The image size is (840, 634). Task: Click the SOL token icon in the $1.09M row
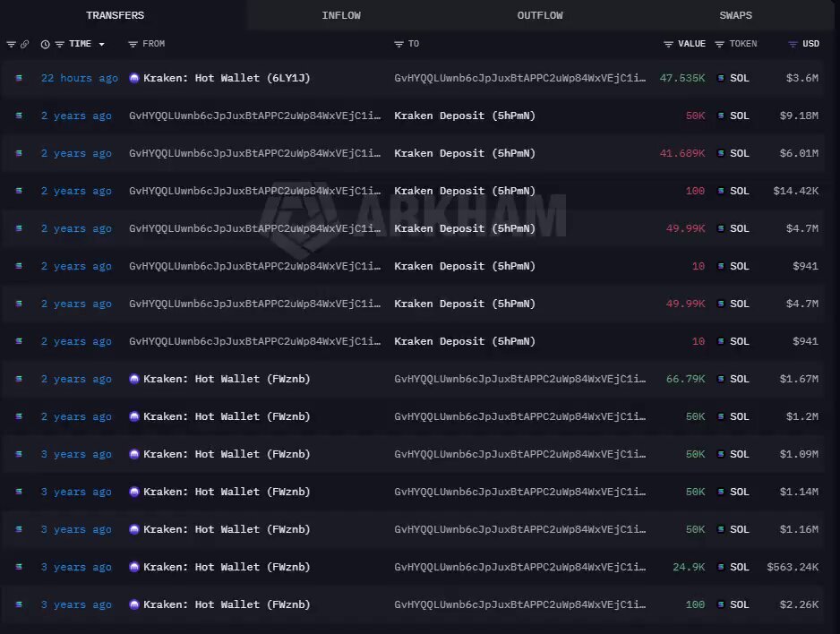point(721,454)
